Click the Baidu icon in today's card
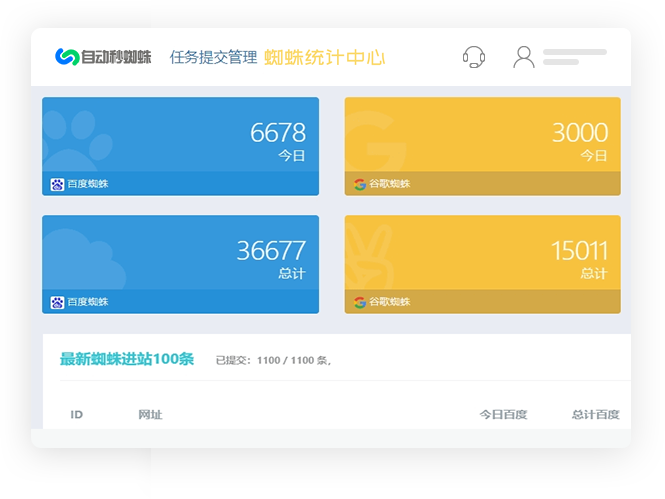 click(x=57, y=184)
